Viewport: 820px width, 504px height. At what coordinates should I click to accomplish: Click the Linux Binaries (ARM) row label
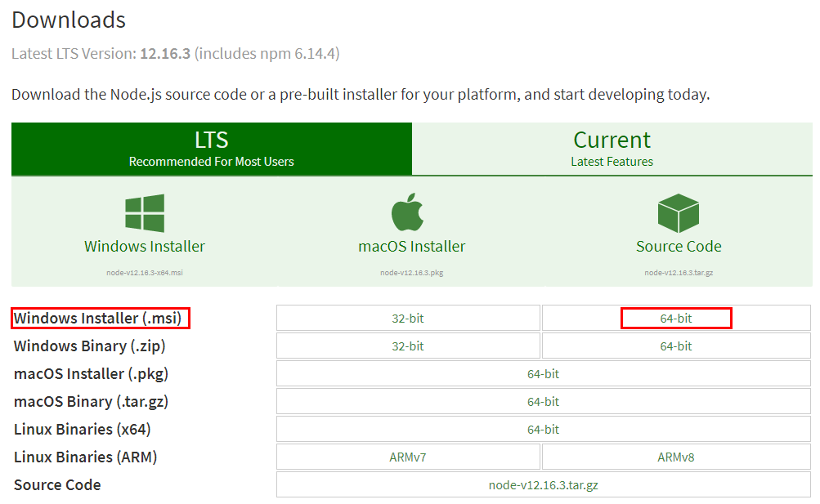tap(85, 457)
